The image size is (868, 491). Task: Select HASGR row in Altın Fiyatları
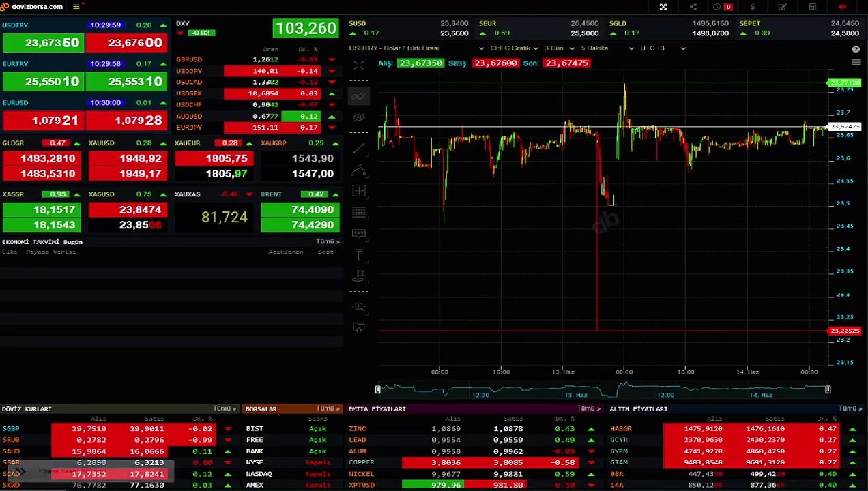click(x=735, y=428)
